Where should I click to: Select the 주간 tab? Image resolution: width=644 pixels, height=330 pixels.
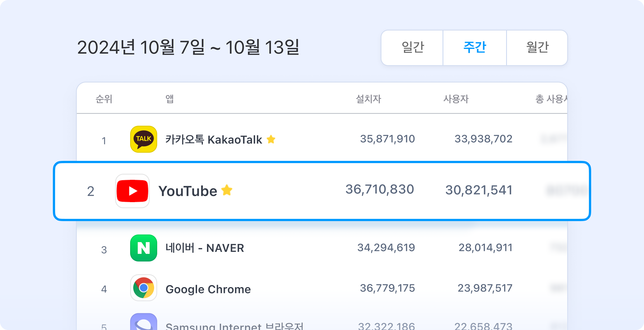(475, 48)
